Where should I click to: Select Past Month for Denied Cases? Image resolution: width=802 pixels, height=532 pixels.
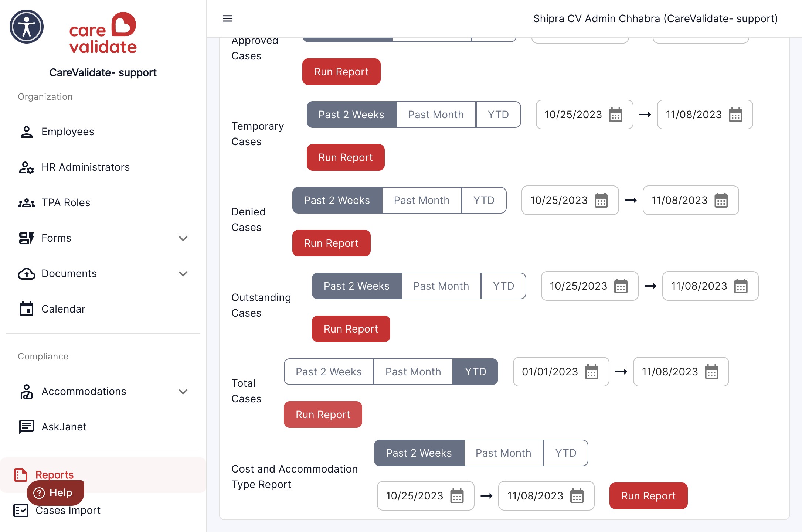[422, 200]
